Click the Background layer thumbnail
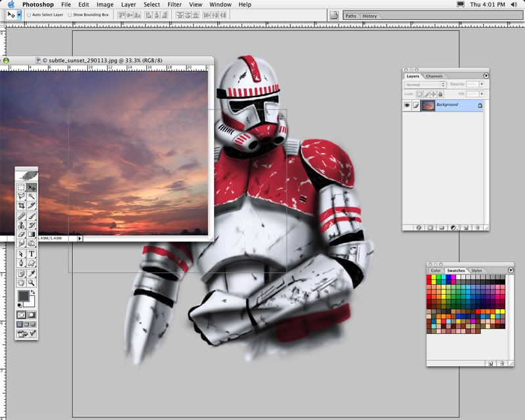 [428, 105]
